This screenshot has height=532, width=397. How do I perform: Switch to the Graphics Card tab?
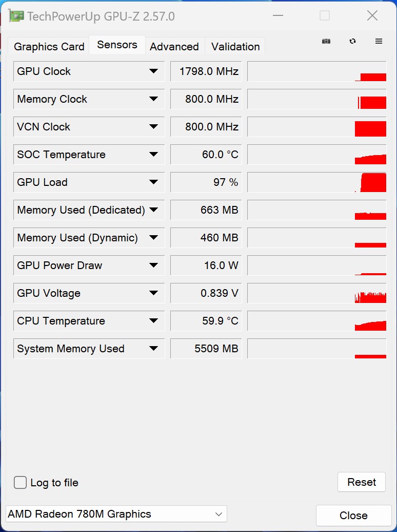tap(49, 47)
